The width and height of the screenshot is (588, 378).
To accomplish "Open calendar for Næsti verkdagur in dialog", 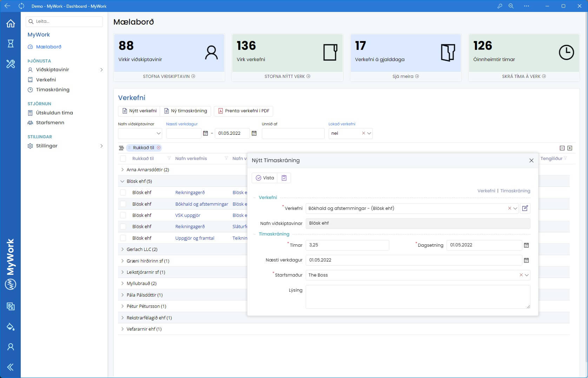I will pos(526,260).
